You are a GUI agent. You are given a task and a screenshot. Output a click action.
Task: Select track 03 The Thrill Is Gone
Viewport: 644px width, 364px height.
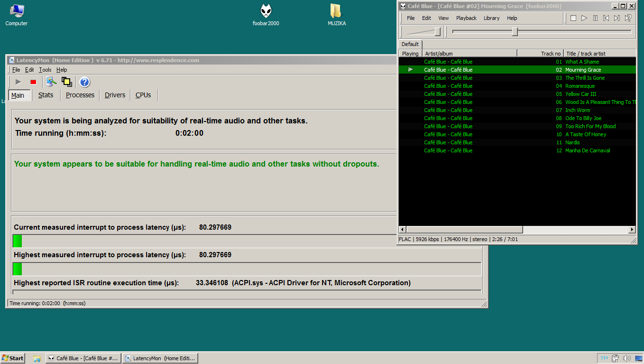[517, 78]
